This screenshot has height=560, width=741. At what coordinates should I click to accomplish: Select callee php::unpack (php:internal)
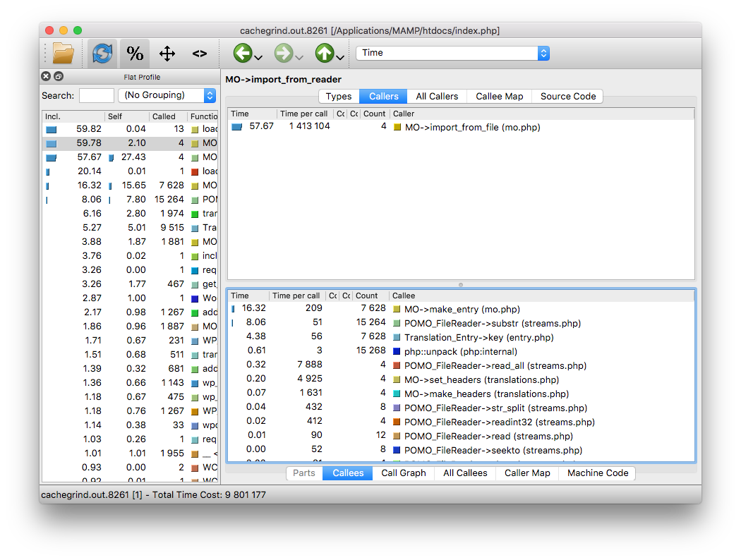pyautogui.click(x=461, y=351)
